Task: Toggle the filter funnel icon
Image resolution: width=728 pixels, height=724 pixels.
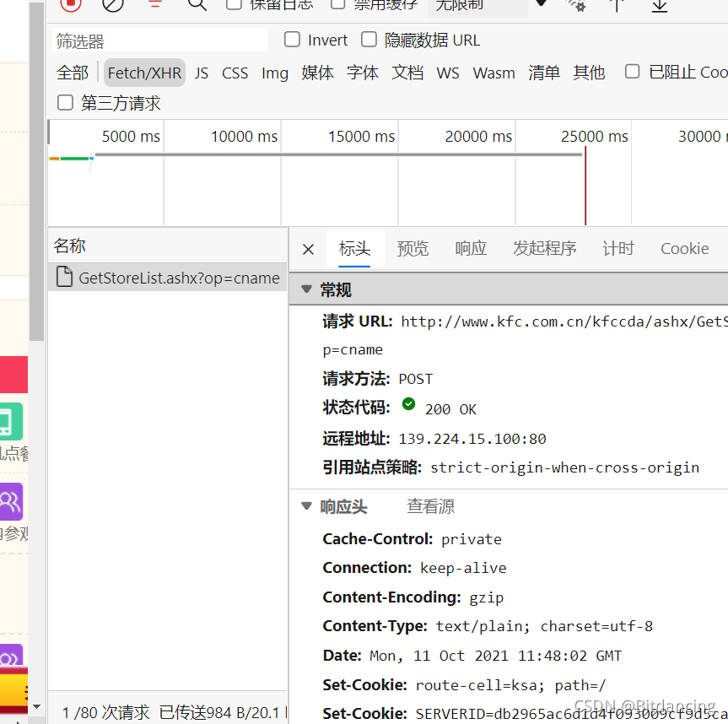Action: [155, 3]
